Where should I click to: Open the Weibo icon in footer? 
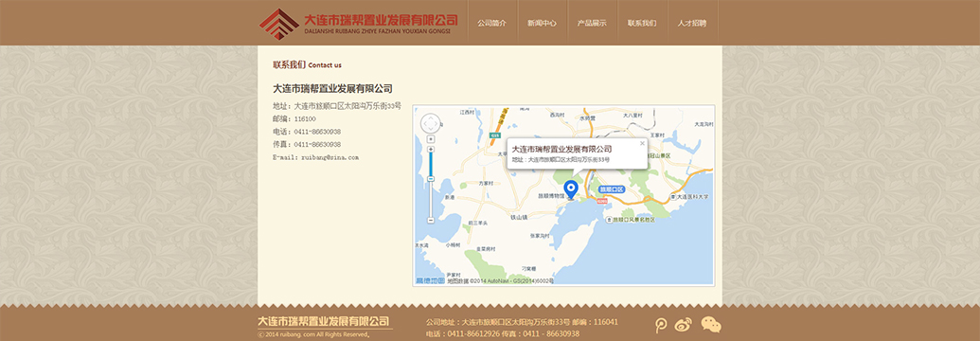point(684,324)
